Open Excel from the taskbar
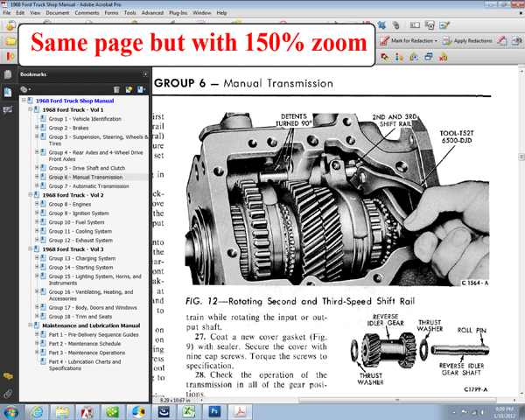525x420 pixels. (189, 412)
